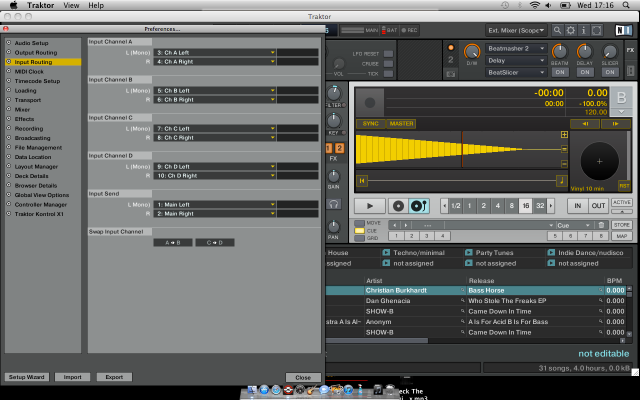Open the Apple menu
This screenshot has height=400, width=640.
coord(13,5)
